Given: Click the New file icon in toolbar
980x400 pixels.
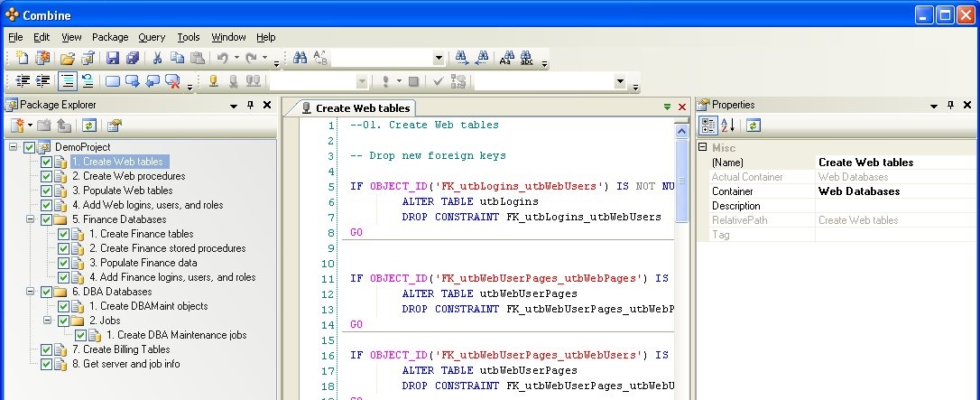Looking at the screenshot, I should pyautogui.click(x=22, y=58).
